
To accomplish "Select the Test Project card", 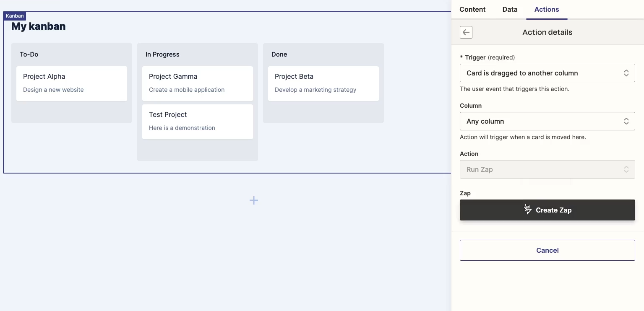I will tap(198, 122).
